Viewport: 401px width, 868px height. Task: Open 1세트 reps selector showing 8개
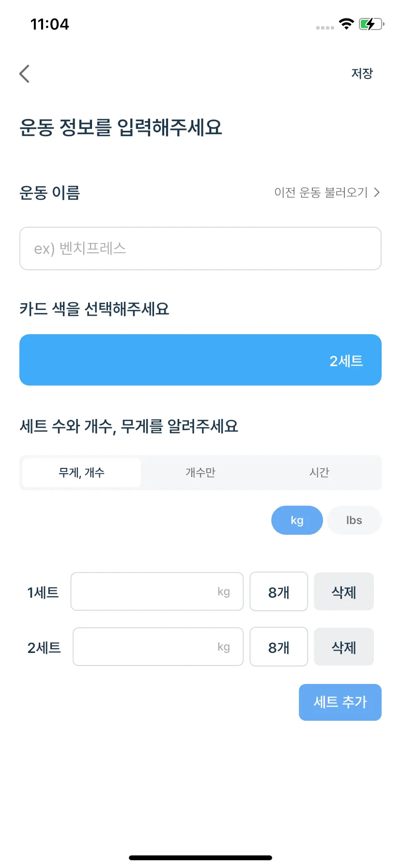278,591
